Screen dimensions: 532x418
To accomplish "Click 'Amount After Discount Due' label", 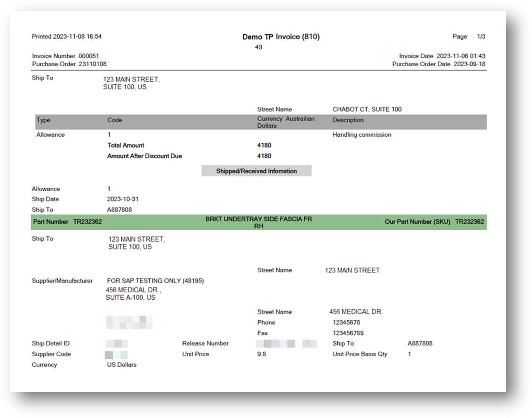I will tap(145, 156).
